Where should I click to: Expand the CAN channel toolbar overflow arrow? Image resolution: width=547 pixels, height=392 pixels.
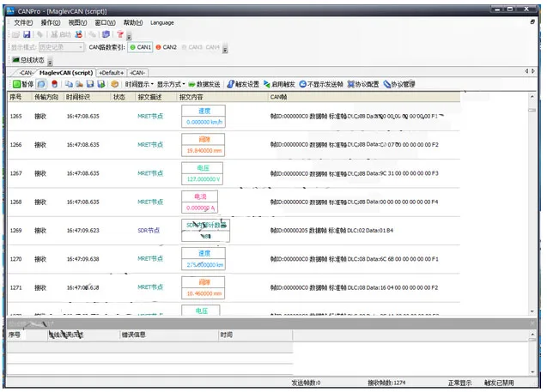(225, 49)
